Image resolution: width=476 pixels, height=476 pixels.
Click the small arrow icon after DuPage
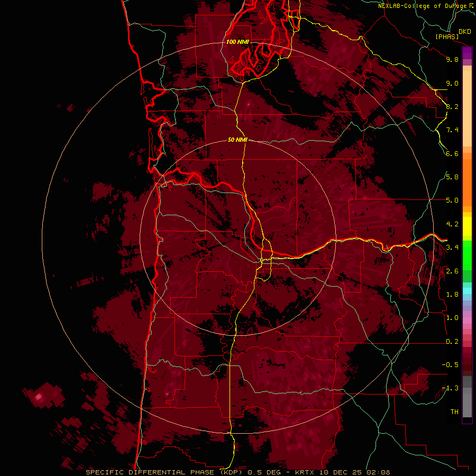coord(471,5)
